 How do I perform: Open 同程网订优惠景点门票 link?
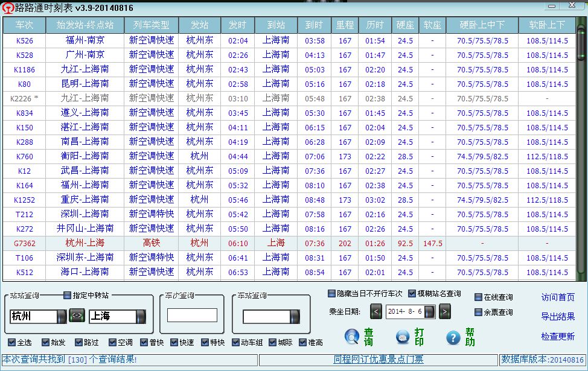click(x=379, y=360)
